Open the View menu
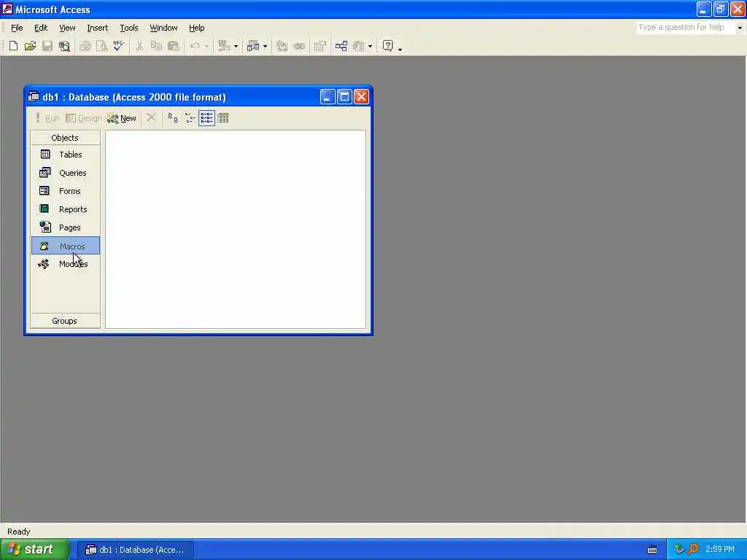 click(67, 28)
